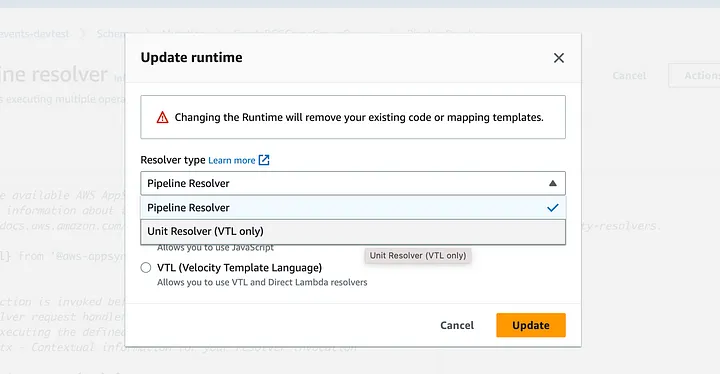Collapse the Resolver type dropdown arrow
This screenshot has width=720, height=374.
pos(553,183)
